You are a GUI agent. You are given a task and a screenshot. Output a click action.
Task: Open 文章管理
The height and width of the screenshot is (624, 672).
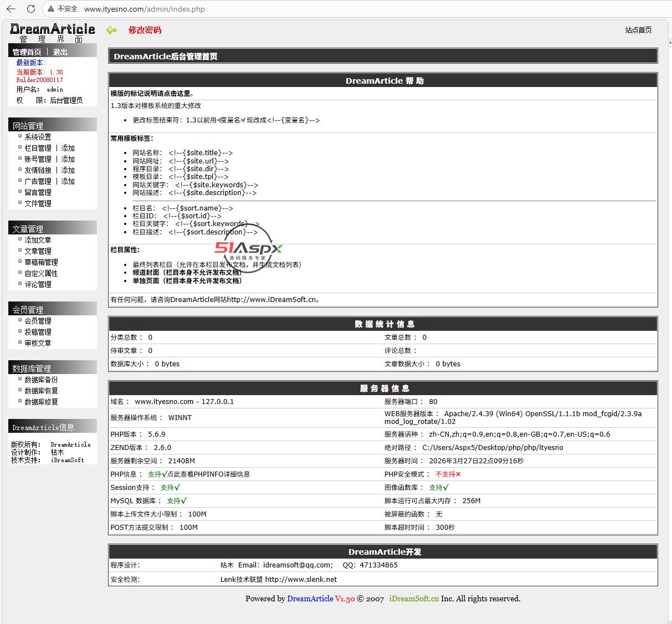[38, 251]
